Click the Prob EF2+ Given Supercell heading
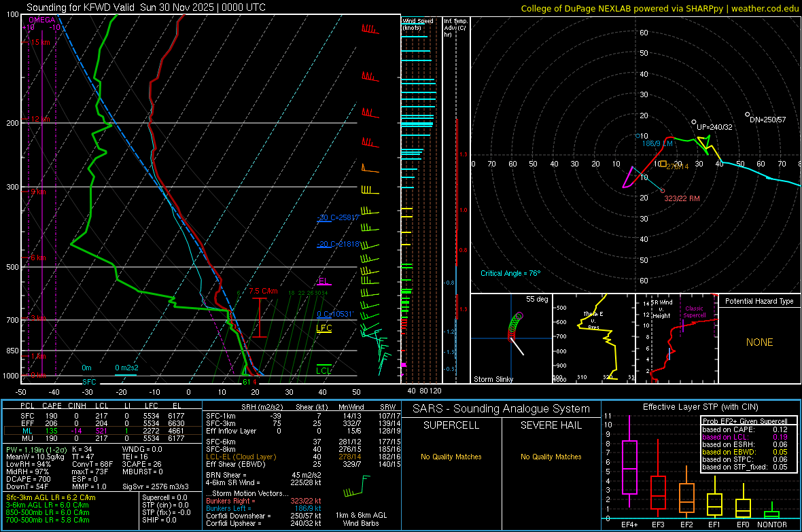This screenshot has height=532, width=802. [745, 421]
